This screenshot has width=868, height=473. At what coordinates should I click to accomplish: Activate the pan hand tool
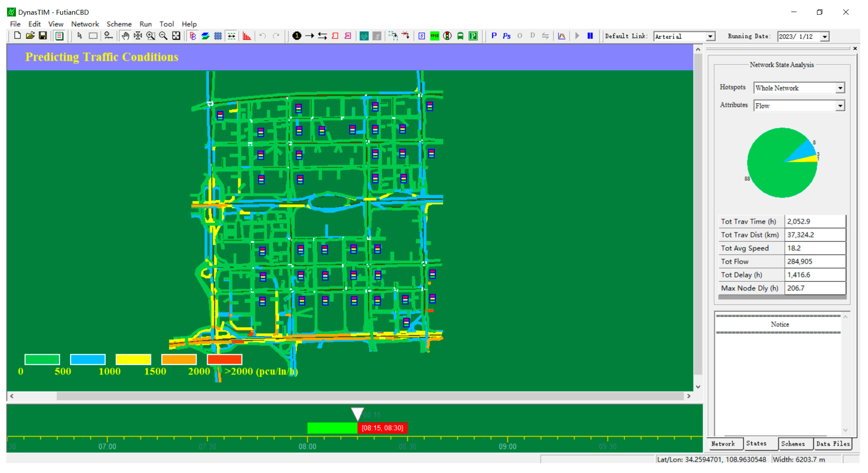(125, 36)
